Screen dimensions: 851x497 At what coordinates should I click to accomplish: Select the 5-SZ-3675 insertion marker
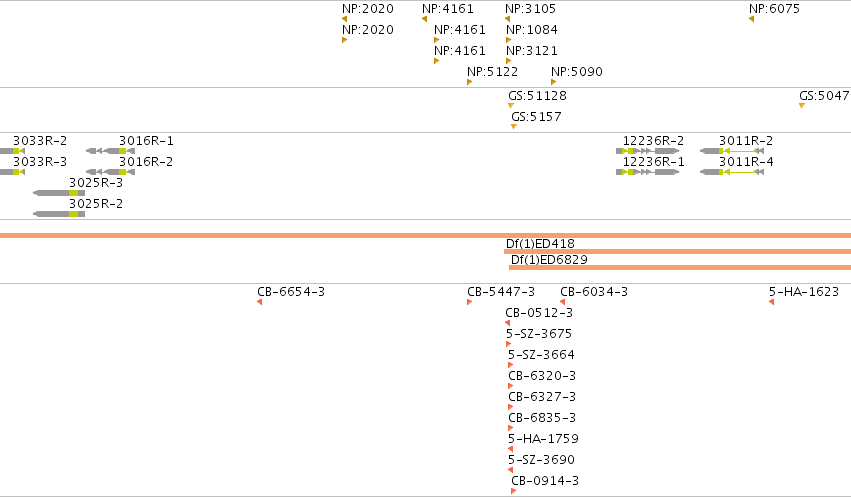tap(509, 344)
